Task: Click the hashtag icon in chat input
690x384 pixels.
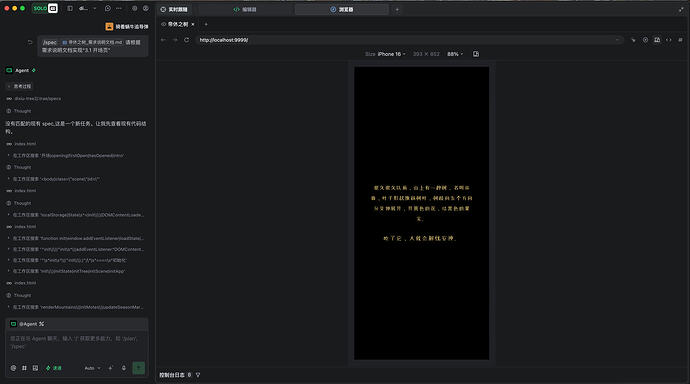Action: [24, 368]
